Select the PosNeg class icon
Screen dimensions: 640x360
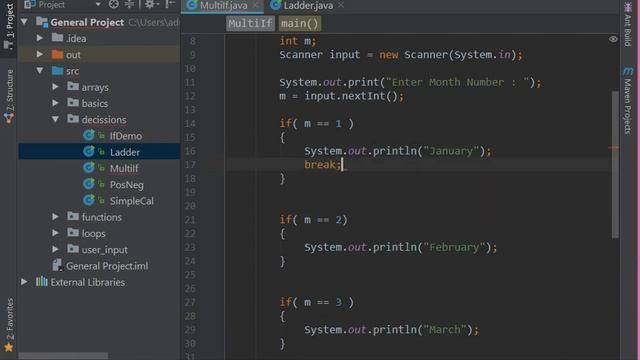89,184
